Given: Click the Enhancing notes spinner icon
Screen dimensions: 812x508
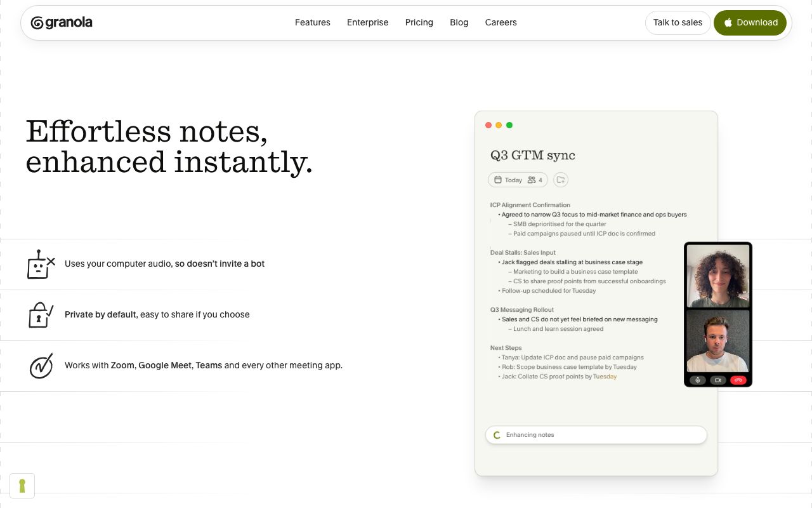Looking at the screenshot, I should tap(497, 435).
